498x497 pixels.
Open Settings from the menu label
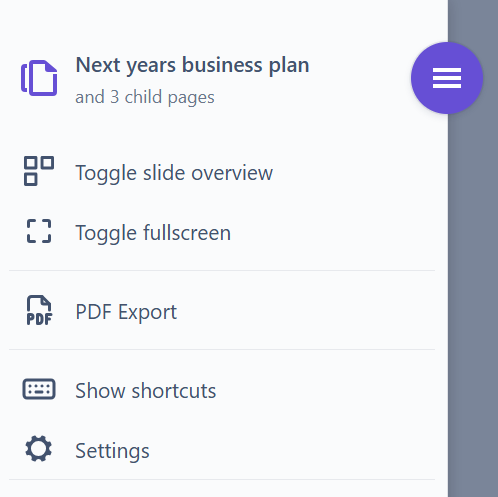coord(112,451)
